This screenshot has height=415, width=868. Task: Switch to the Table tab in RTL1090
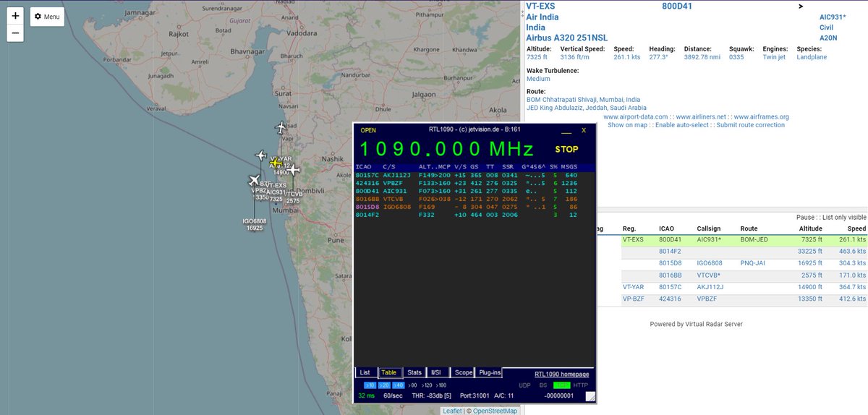click(x=389, y=373)
